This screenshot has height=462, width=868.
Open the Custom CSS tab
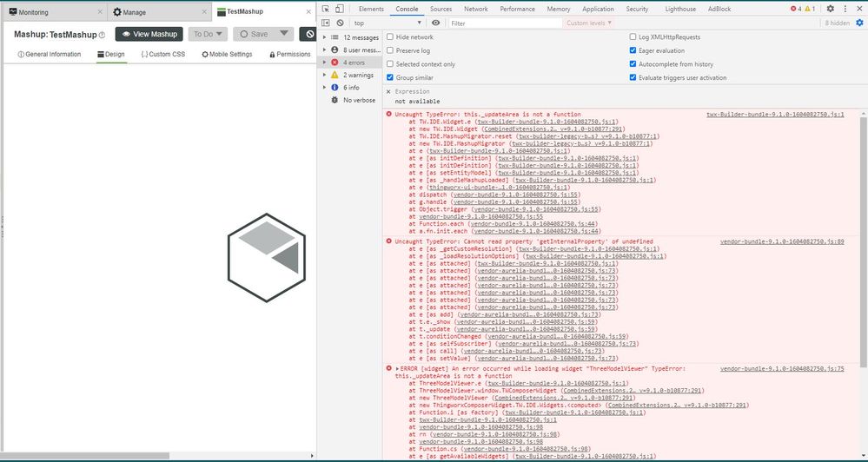[x=163, y=54]
